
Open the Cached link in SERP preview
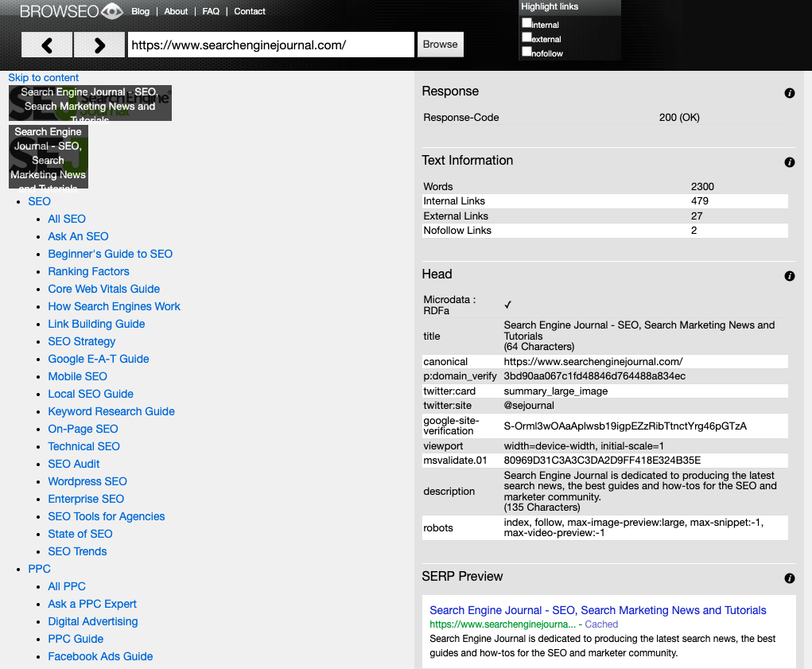pos(601,624)
